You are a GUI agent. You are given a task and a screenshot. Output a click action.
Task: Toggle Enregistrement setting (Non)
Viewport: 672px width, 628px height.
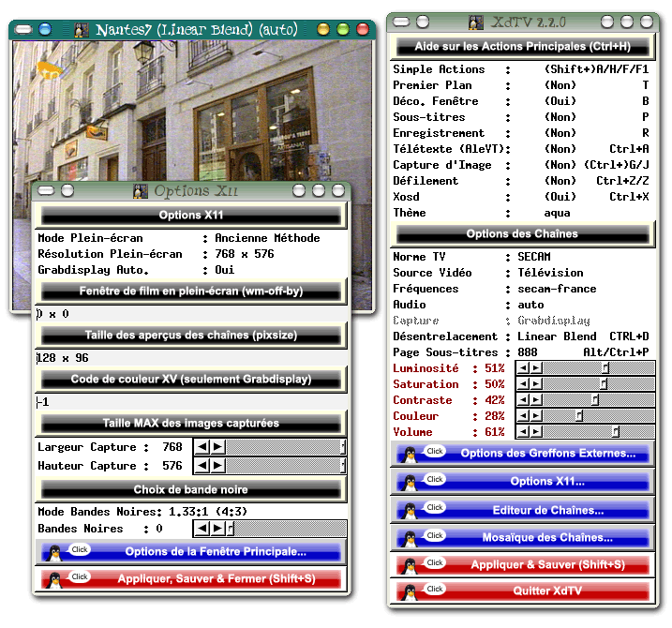tap(560, 133)
